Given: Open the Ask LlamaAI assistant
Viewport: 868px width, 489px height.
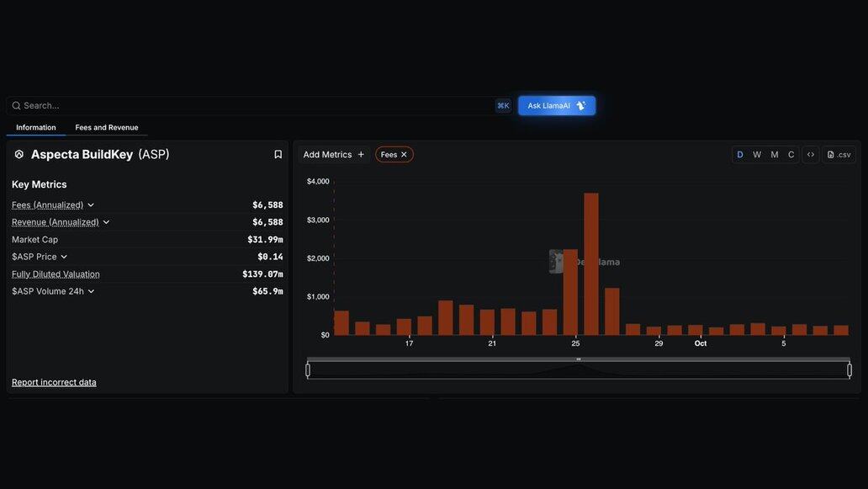Looking at the screenshot, I should click(557, 106).
